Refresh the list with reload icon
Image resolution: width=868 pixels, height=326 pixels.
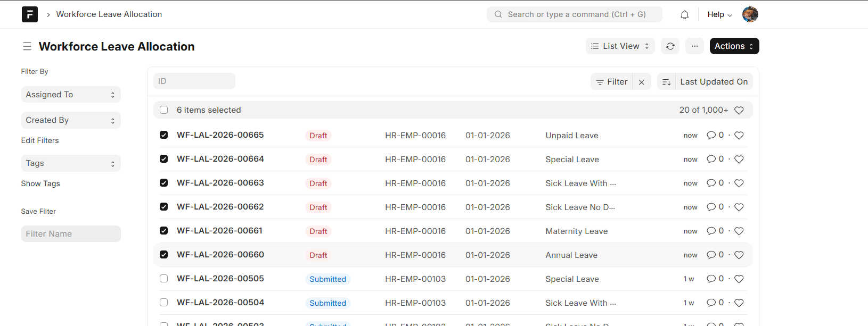(670, 46)
